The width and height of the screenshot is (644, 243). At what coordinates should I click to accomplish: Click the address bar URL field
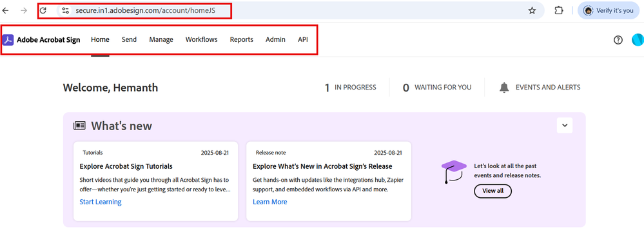[300, 11]
